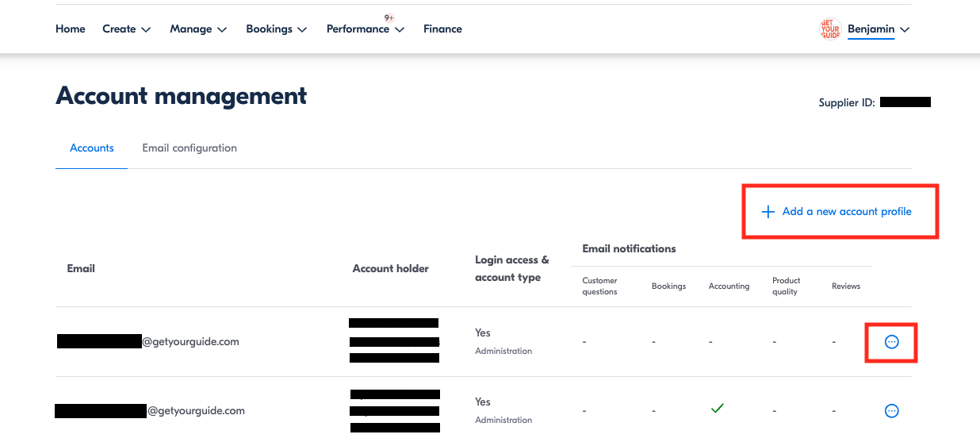
Task: Expand the Manage dropdown menu
Action: 198,29
